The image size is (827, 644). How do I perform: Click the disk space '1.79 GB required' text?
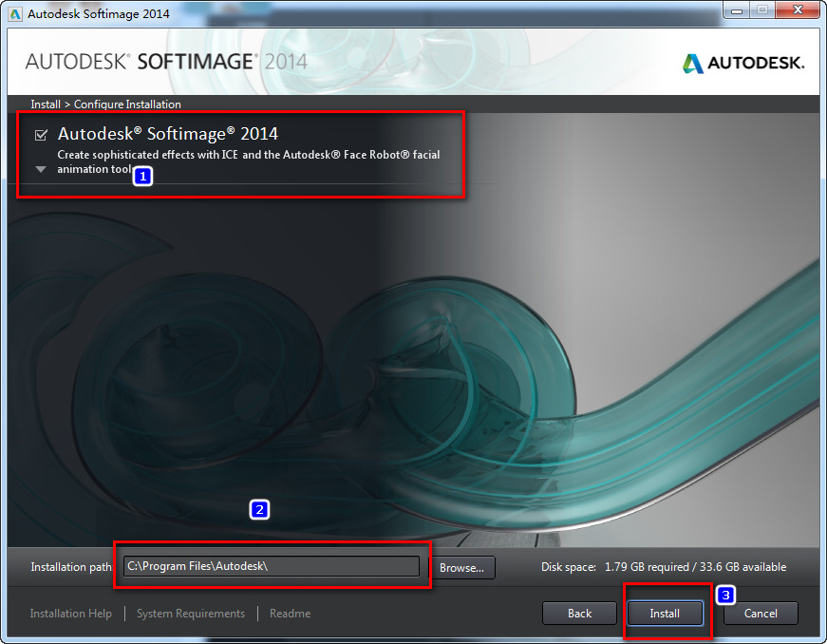(647, 567)
